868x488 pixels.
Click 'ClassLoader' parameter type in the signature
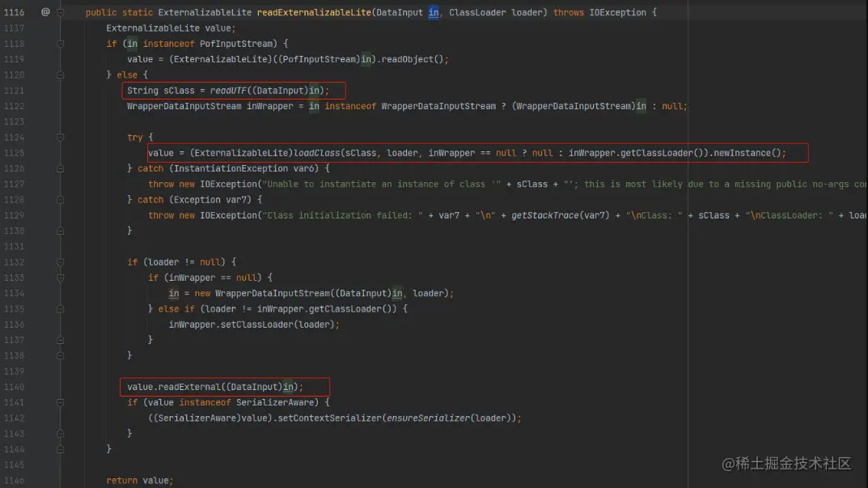[477, 12]
